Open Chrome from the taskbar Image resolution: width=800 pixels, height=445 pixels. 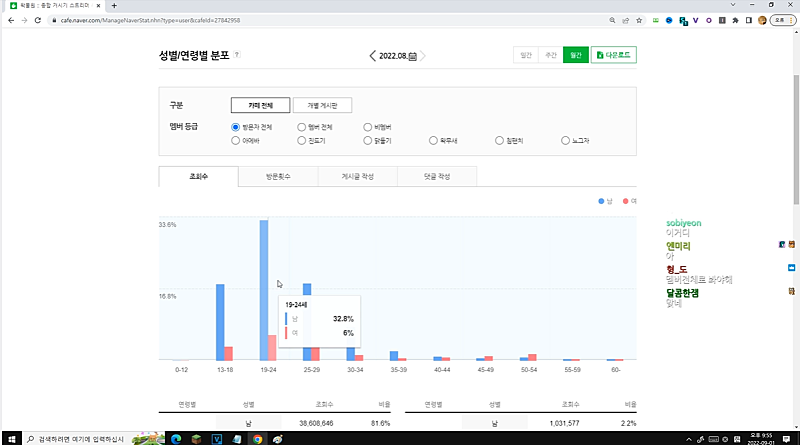click(258, 438)
